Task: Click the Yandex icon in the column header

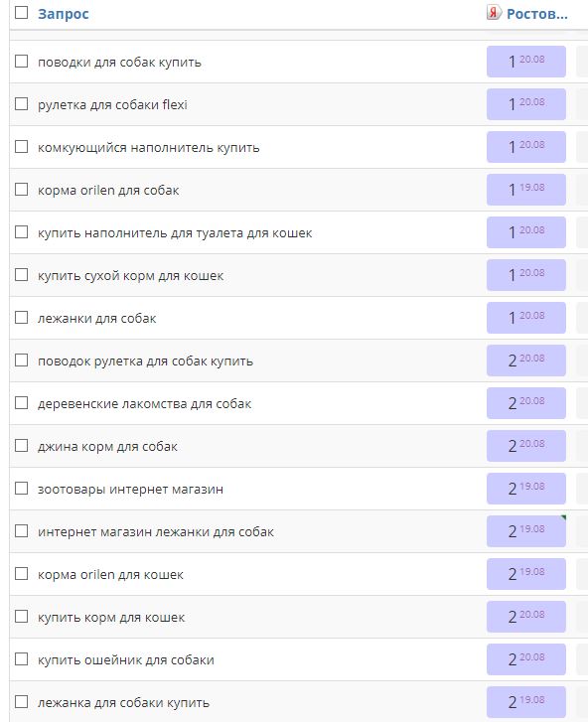Action: [494, 13]
